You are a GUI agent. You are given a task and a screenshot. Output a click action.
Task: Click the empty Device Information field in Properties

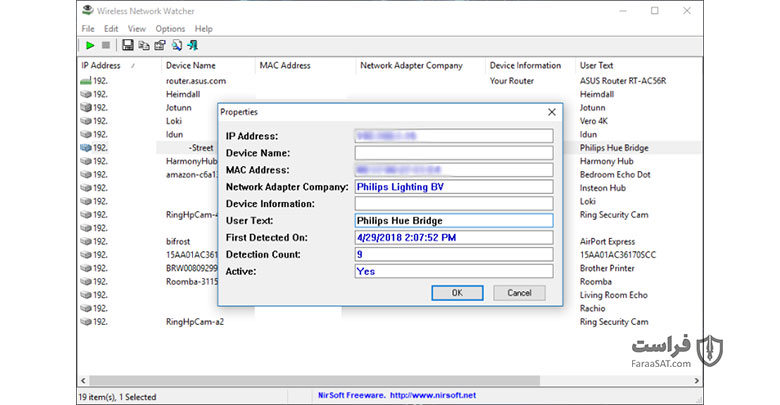point(454,203)
